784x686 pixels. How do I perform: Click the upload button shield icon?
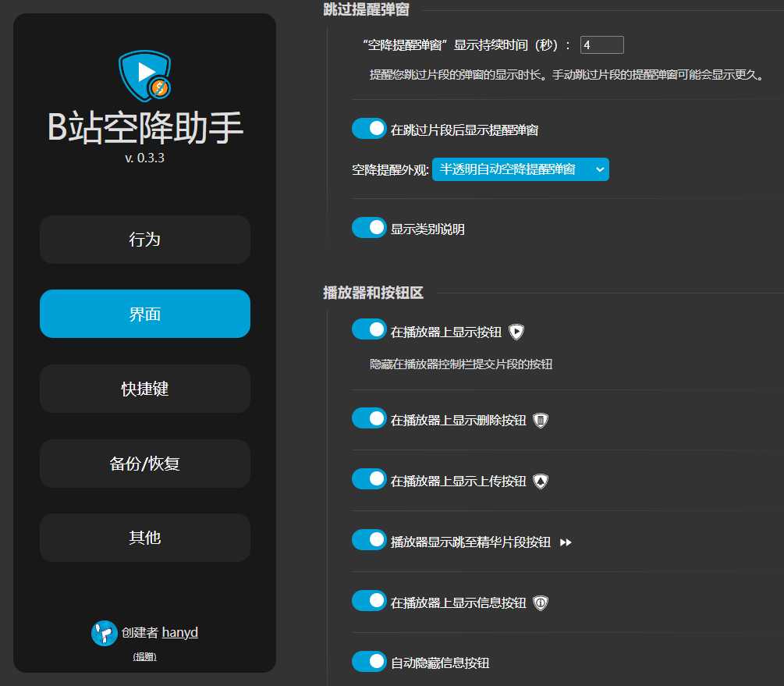point(541,482)
